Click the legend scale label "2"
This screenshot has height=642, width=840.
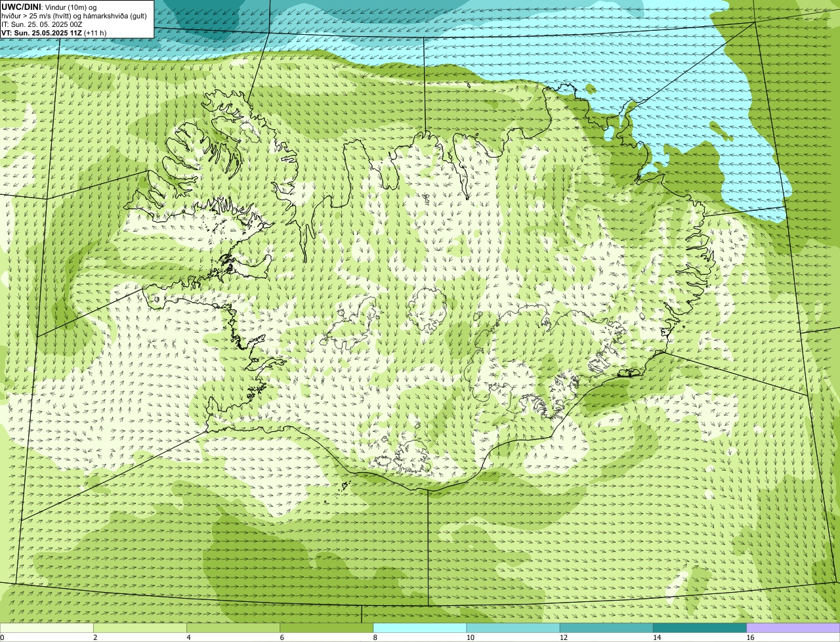tap(95, 637)
